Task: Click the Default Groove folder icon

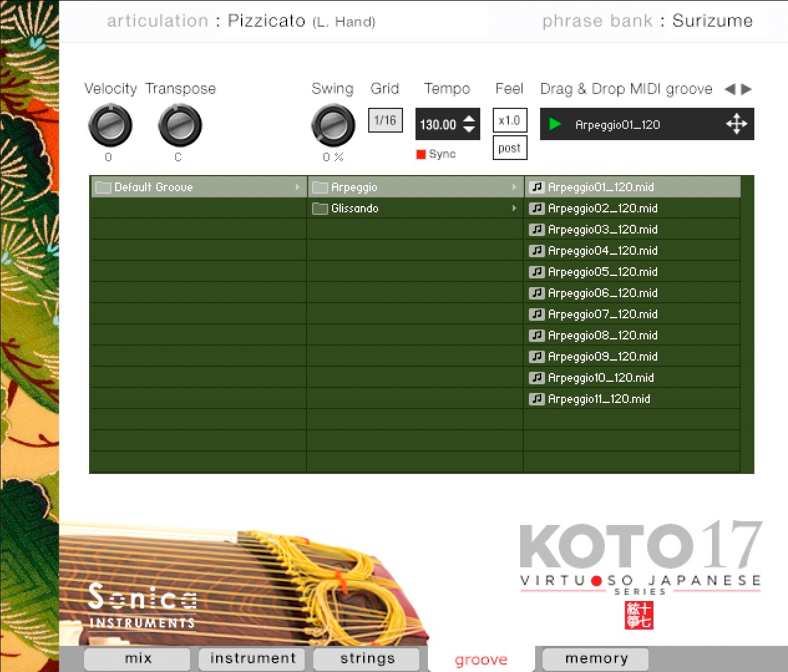Action: pyautogui.click(x=103, y=187)
